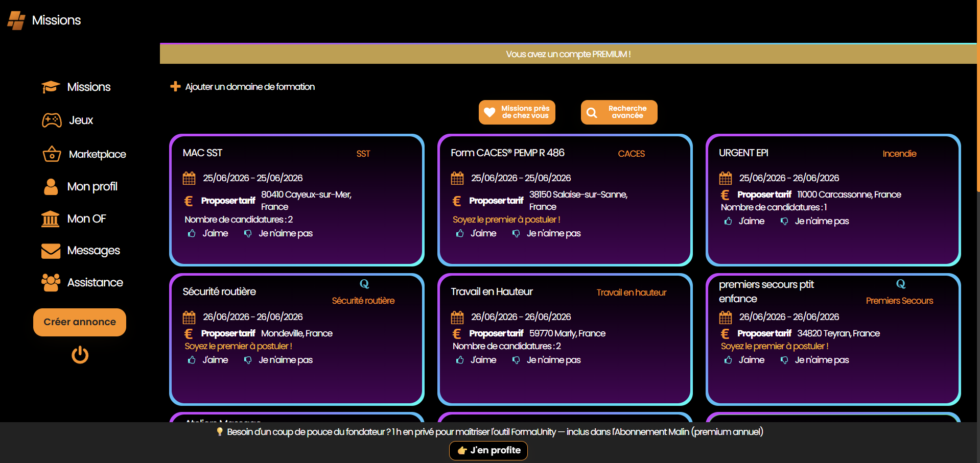Like the premiers secours ptit enfance mission

coord(744,360)
